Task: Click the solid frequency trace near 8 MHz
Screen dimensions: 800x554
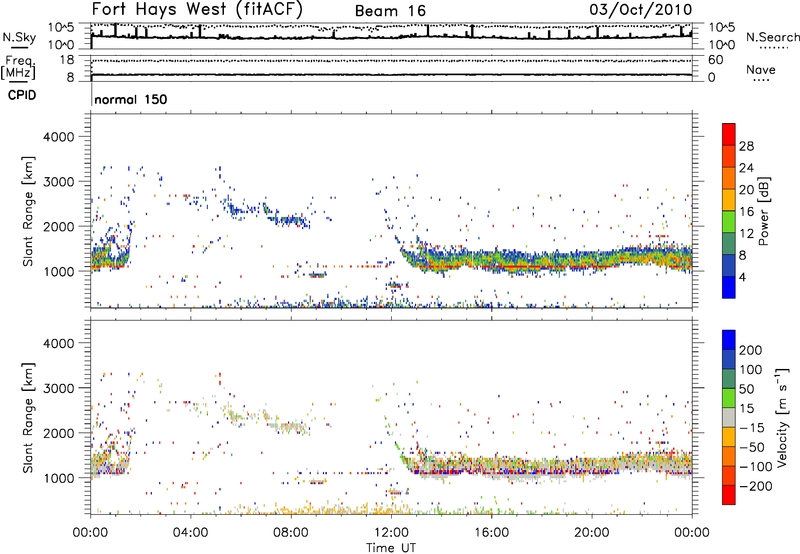Action: [391, 75]
